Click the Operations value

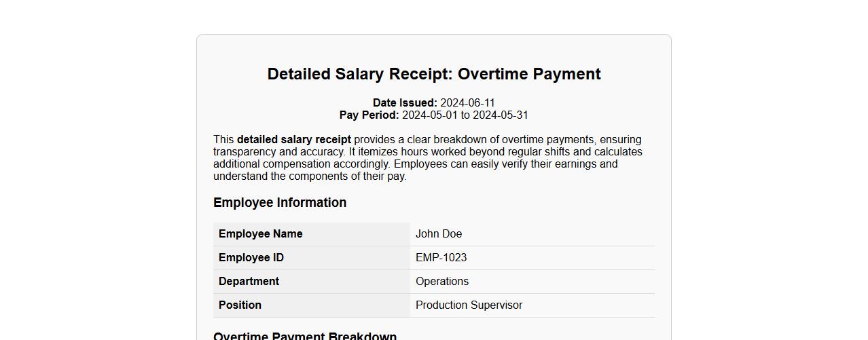[442, 282]
